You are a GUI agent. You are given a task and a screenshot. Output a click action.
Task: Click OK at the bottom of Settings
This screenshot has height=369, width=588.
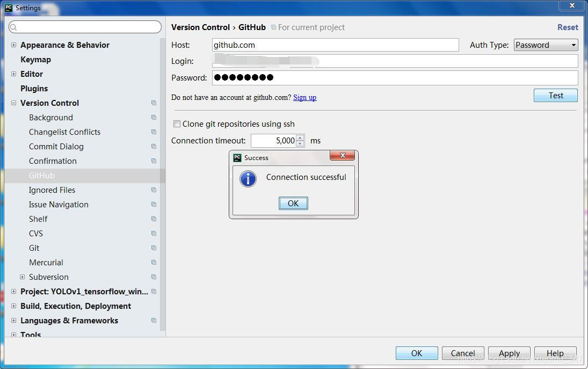pos(417,353)
